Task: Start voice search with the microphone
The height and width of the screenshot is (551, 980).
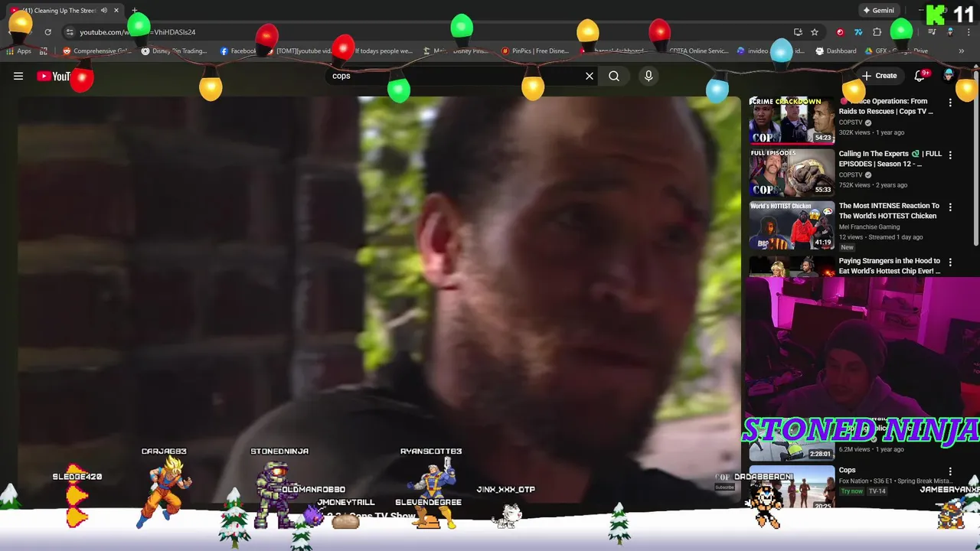Action: (x=648, y=76)
